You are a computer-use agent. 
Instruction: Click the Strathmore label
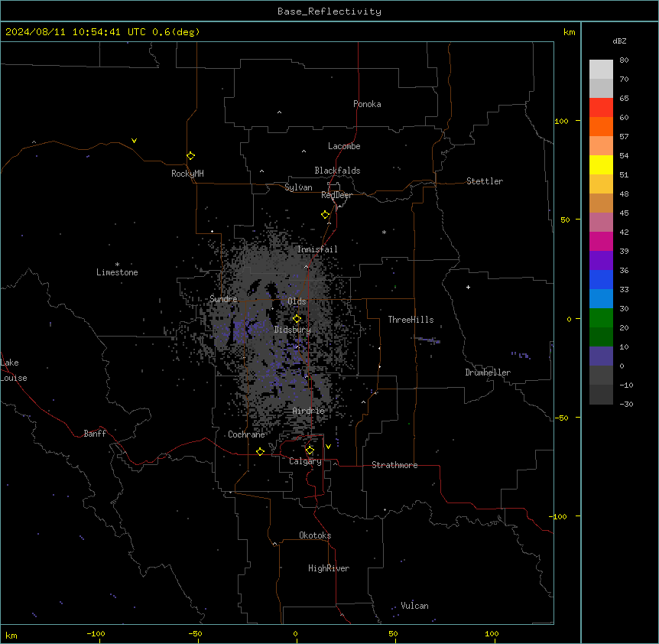click(394, 465)
